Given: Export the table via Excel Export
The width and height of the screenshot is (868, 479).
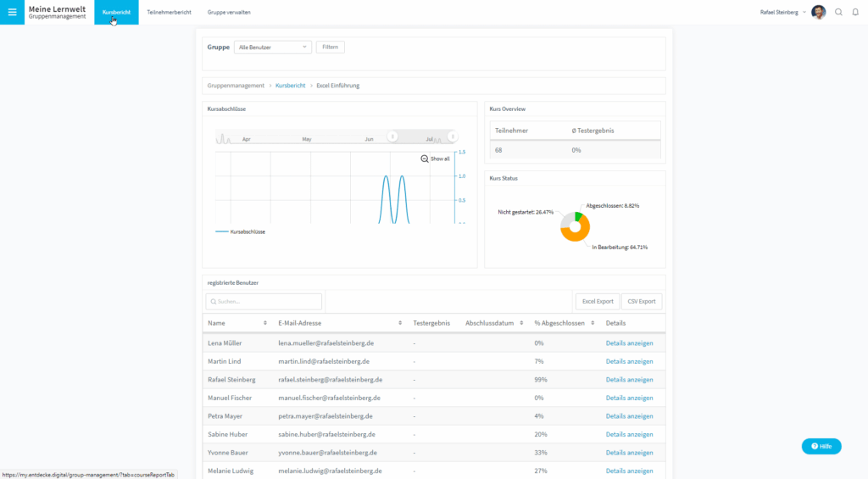Looking at the screenshot, I should [597, 301].
